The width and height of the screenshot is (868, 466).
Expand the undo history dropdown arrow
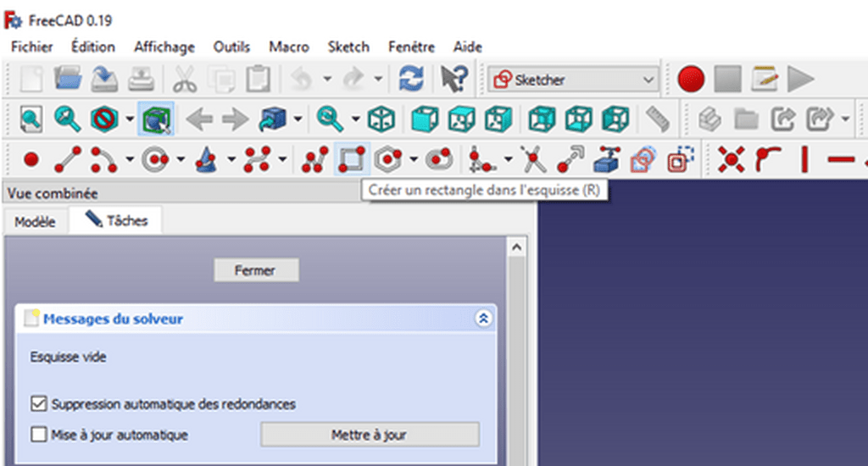pyautogui.click(x=327, y=79)
